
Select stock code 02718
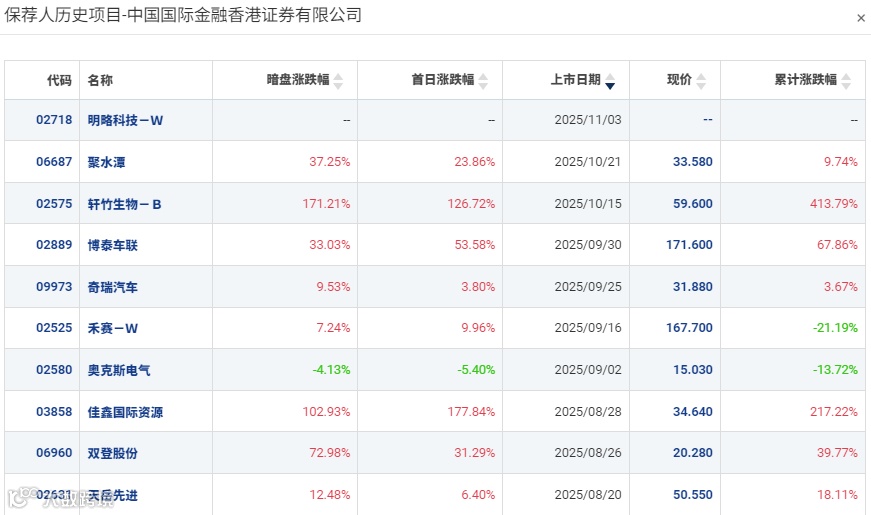click(x=54, y=119)
